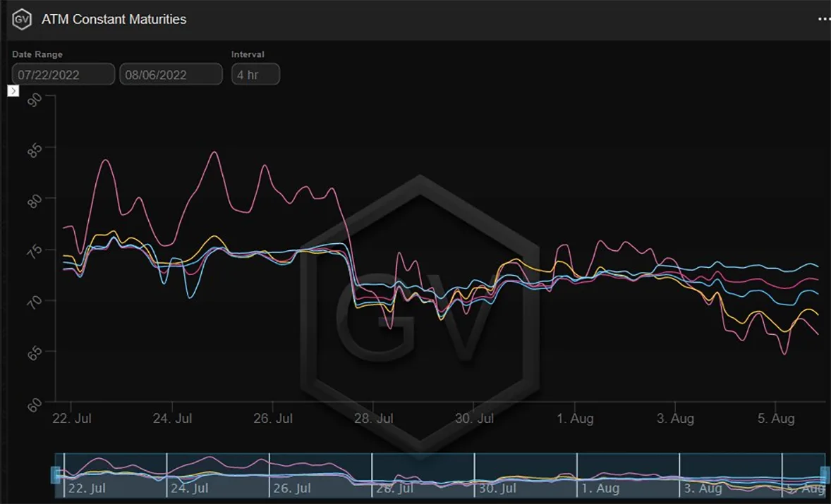Click the 1. Aug x-axis label
Screen dimensions: 831x504
tap(575, 418)
